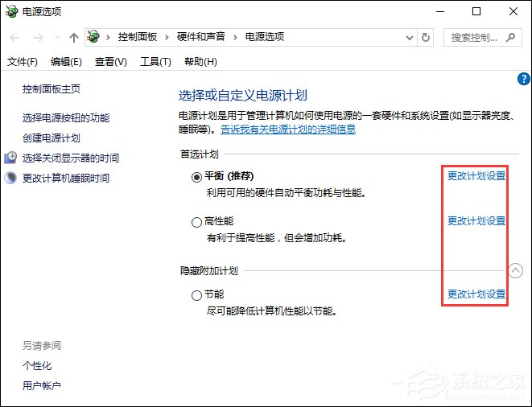This screenshot has height=407, width=532.
Task: Maximize the 电源选项 window
Action: pos(476,11)
